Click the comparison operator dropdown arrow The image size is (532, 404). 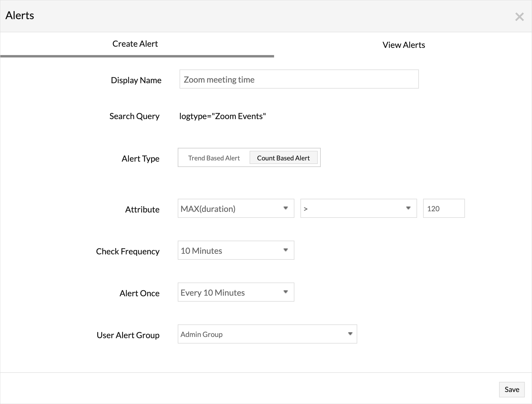409,208
